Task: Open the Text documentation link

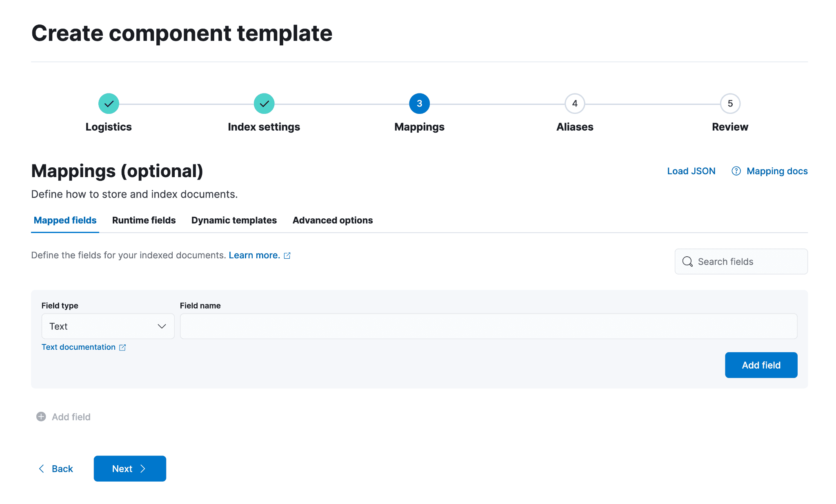Action: tap(78, 347)
